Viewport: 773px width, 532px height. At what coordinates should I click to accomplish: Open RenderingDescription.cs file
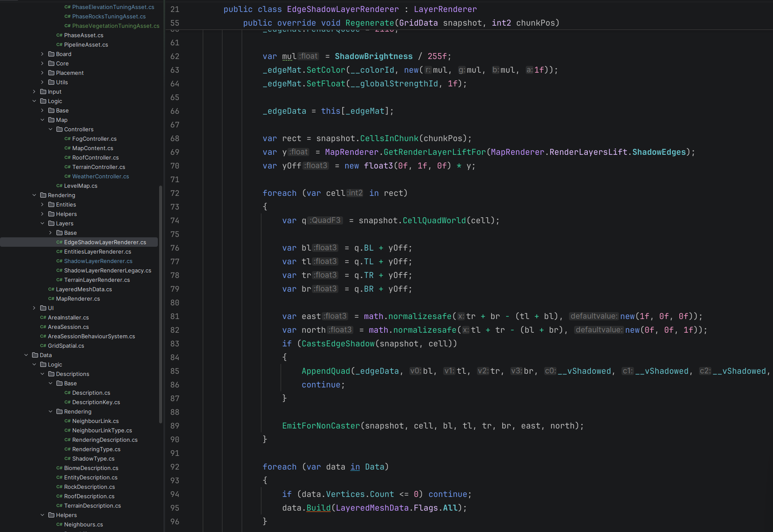105,440
